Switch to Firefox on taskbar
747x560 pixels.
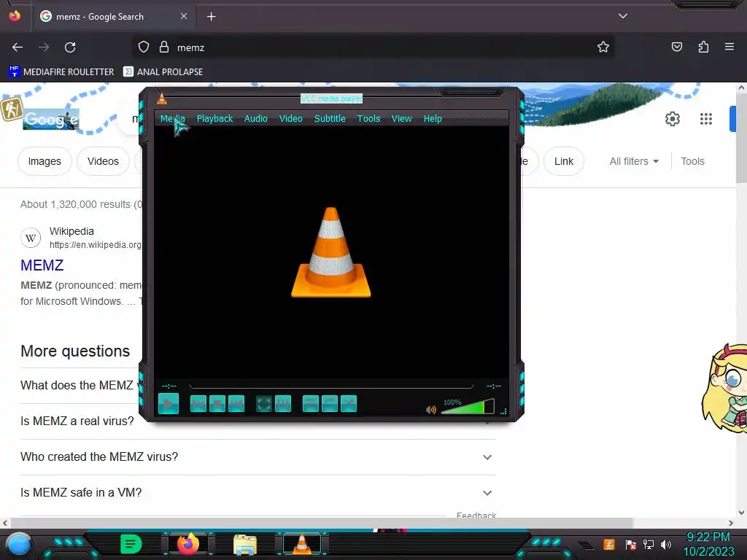[x=187, y=543]
